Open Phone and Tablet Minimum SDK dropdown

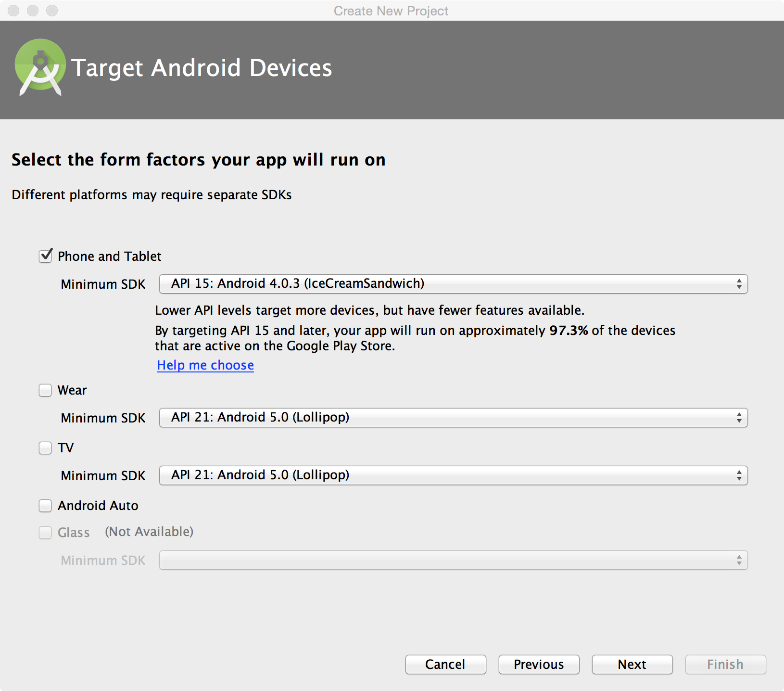point(453,284)
